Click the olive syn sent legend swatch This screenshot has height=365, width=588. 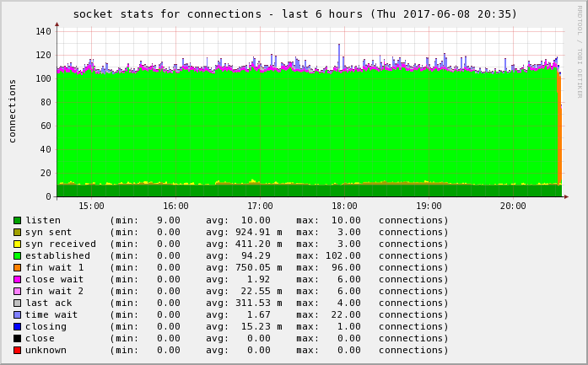pyautogui.click(x=17, y=233)
